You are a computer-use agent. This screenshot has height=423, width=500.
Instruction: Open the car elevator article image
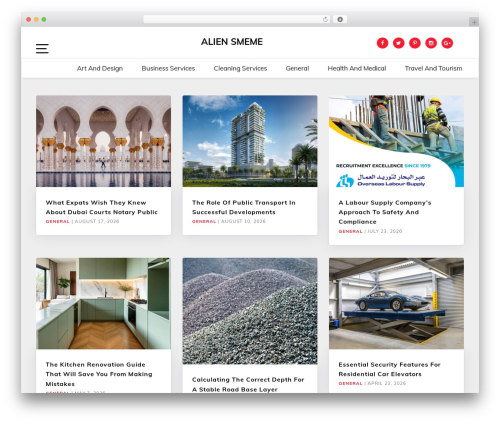click(396, 303)
